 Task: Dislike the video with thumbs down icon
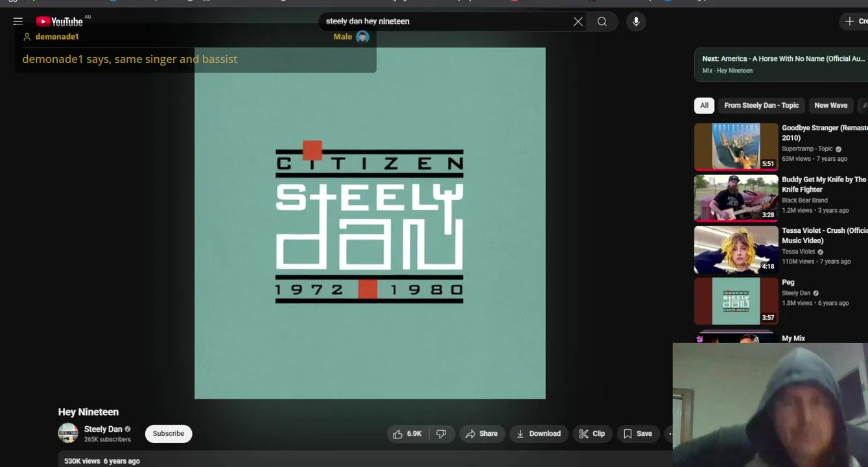(x=441, y=434)
